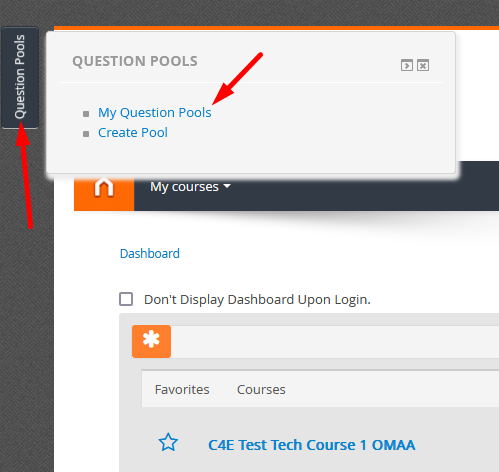Click the bullet beside Create Pool

(x=86, y=134)
